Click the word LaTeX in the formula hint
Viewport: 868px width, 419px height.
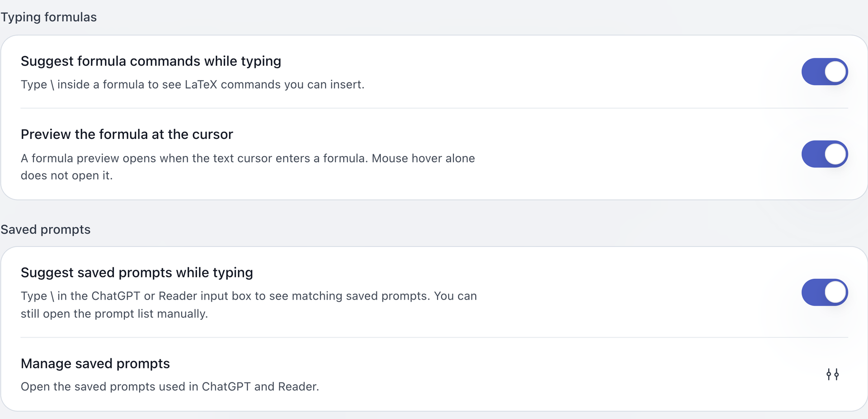click(x=201, y=85)
